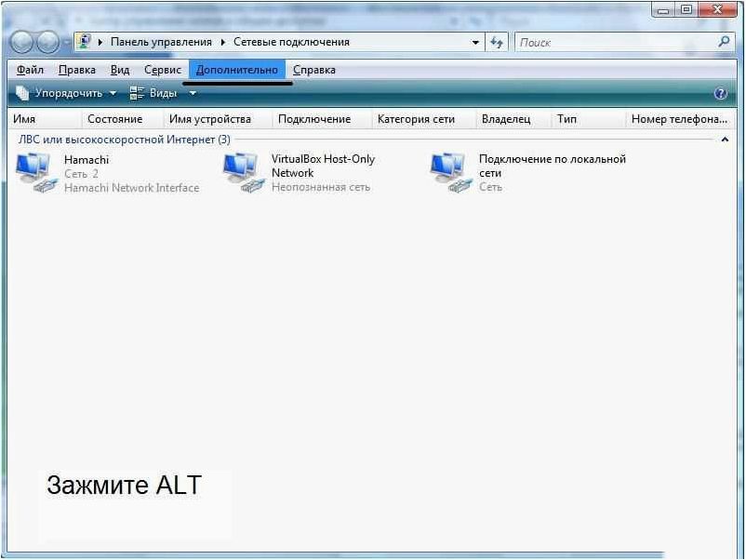Image resolution: width=746 pixels, height=560 pixels.
Task: Click the Сетевые подключения breadcrumb
Action: (x=291, y=42)
